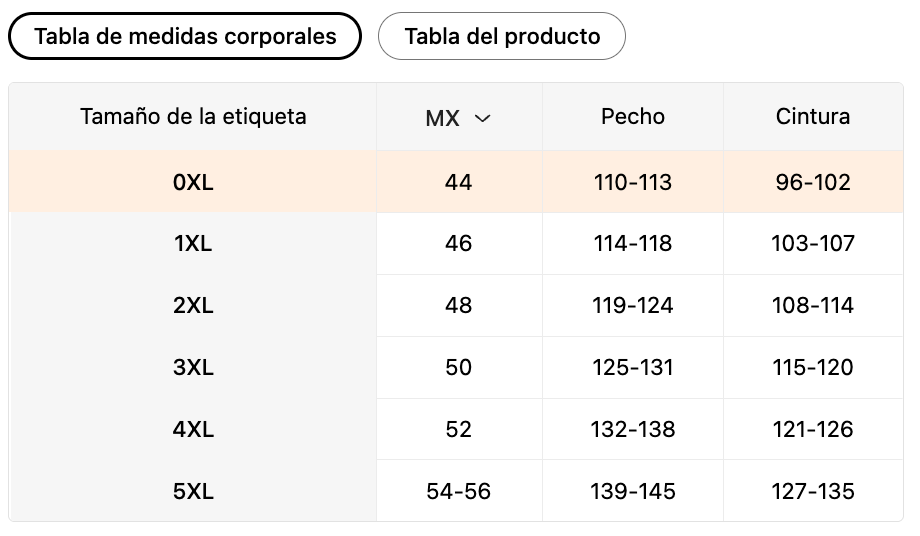The width and height of the screenshot is (920, 536).
Task: Click the Cintura column header
Action: point(813,116)
